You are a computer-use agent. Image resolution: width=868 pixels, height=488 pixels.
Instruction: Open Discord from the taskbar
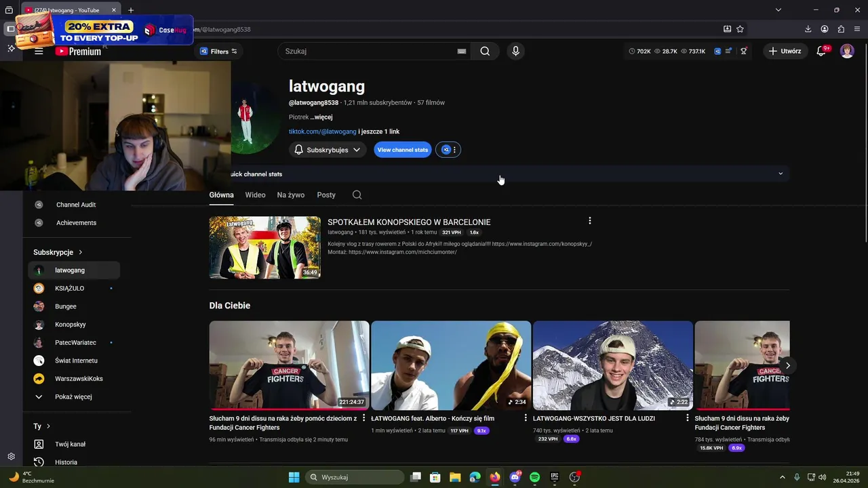515,477
